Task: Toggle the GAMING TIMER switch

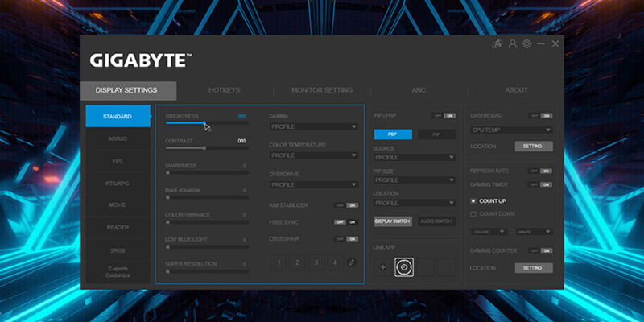Action: (540, 185)
